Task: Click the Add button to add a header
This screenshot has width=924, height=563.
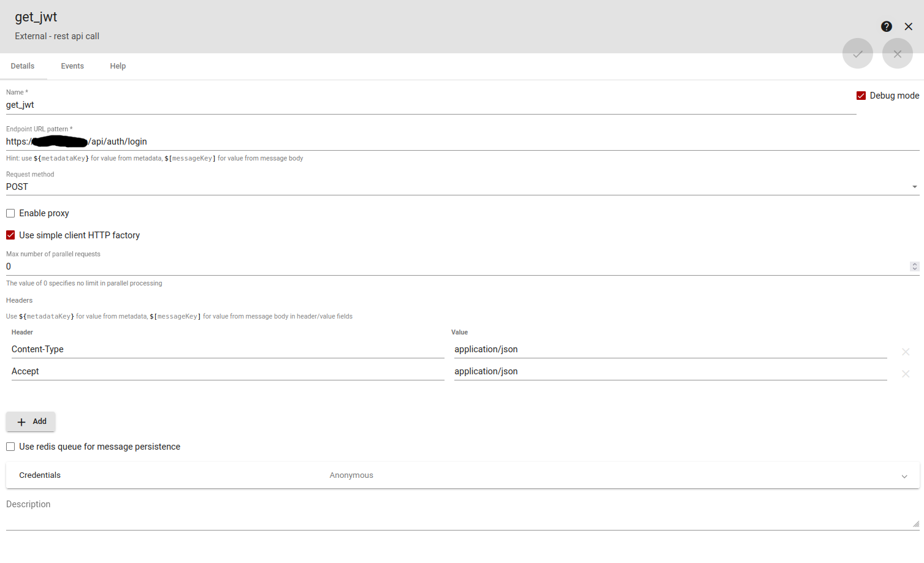Action: coord(30,421)
